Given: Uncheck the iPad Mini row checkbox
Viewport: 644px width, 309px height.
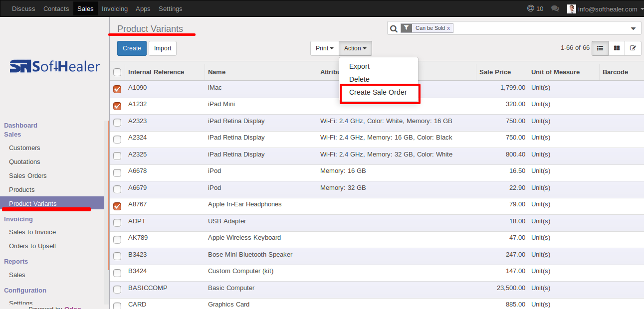Looking at the screenshot, I should pyautogui.click(x=117, y=106).
